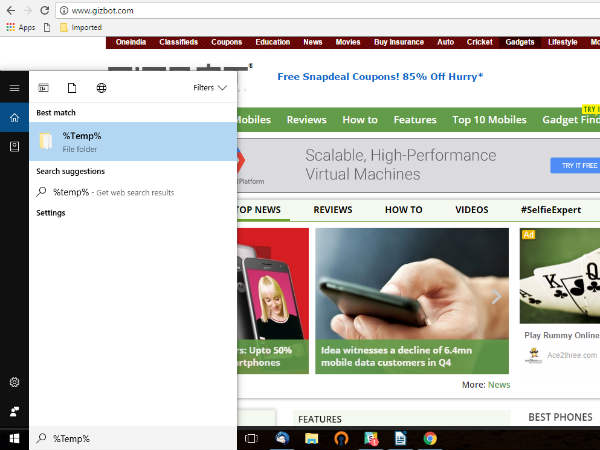Click the browser reload button
The height and width of the screenshot is (450, 600).
point(48,10)
